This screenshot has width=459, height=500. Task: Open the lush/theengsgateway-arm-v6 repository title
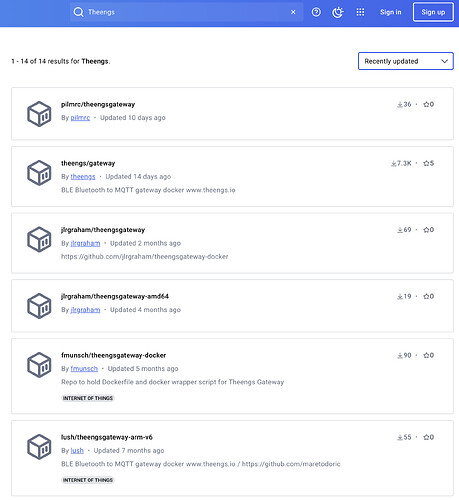pyautogui.click(x=107, y=437)
